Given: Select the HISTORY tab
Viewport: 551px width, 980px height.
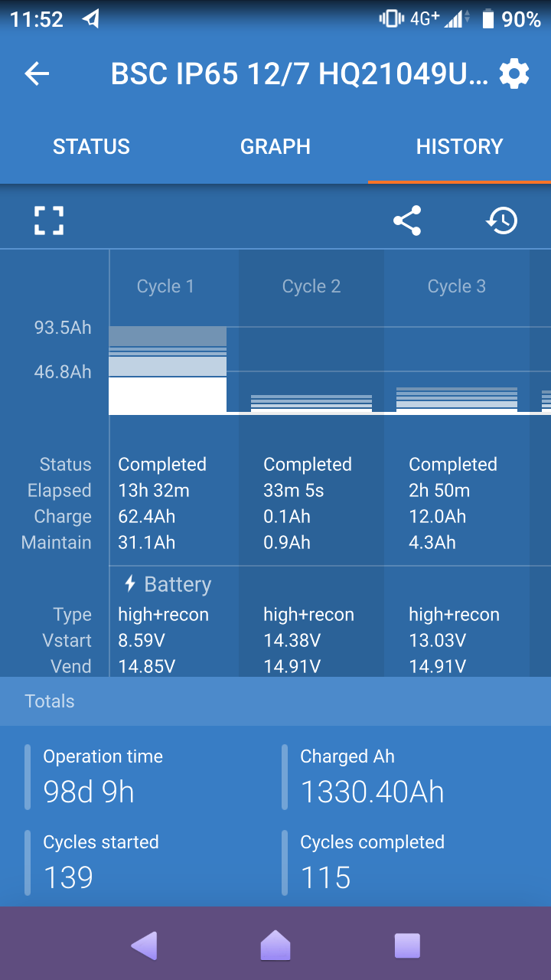Looking at the screenshot, I should (459, 146).
